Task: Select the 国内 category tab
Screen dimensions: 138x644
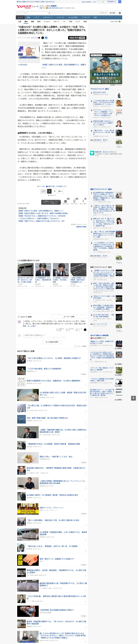Action: click(26, 21)
